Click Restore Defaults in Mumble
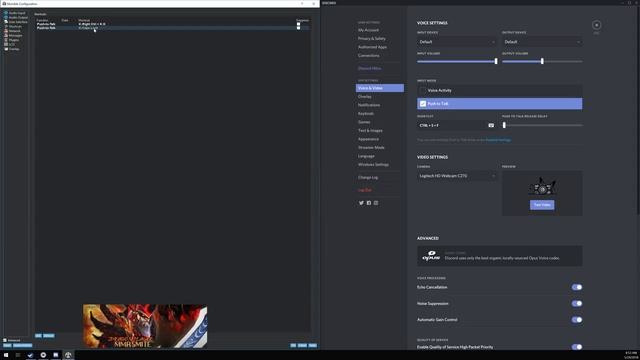Image resolution: width=640 pixels, height=360 pixels. 22,346
